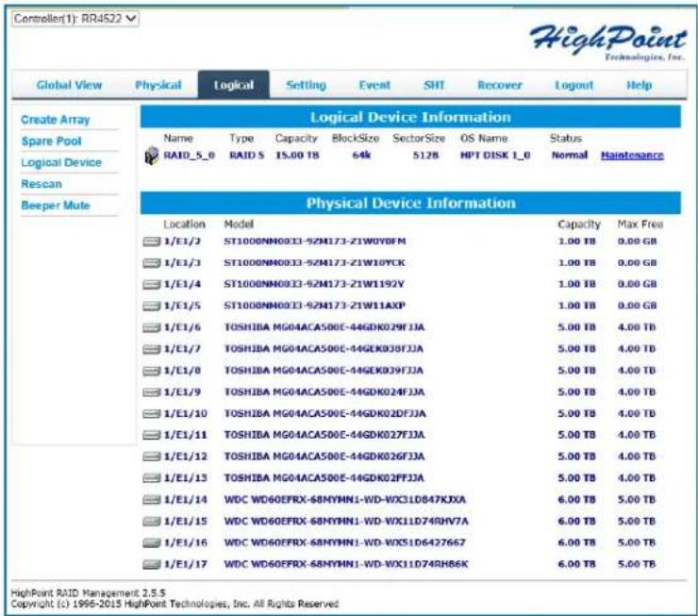Click the drive icon for 1/E1/15
This screenshot has height=616, width=698.
point(151,522)
